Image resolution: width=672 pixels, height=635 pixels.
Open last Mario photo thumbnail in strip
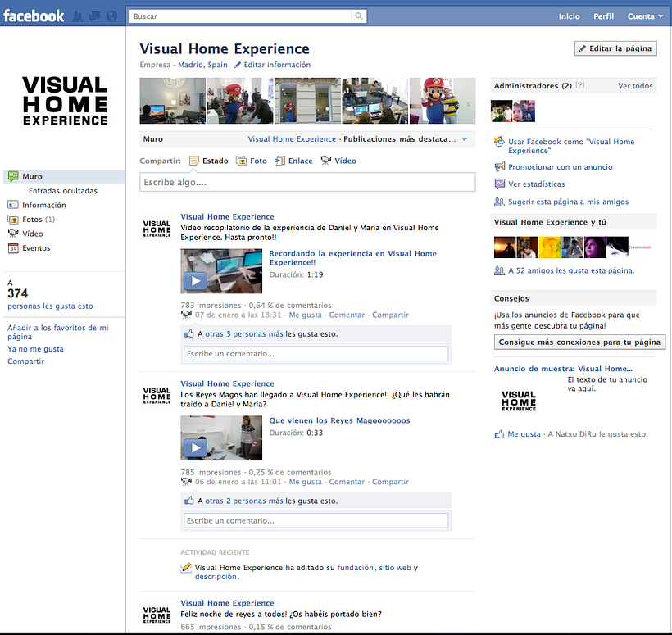tap(443, 101)
